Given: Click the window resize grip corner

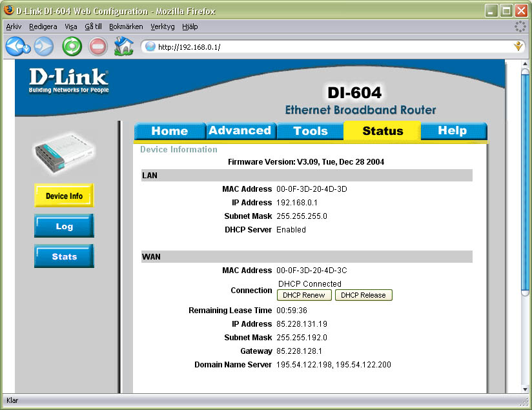Looking at the screenshot, I should point(524,402).
